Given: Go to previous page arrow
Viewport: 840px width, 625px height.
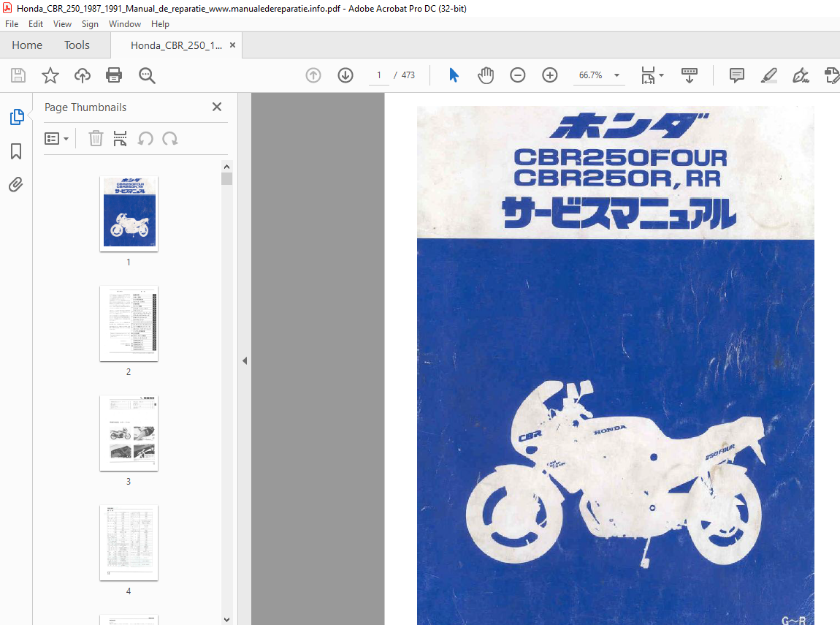Looking at the screenshot, I should [313, 75].
